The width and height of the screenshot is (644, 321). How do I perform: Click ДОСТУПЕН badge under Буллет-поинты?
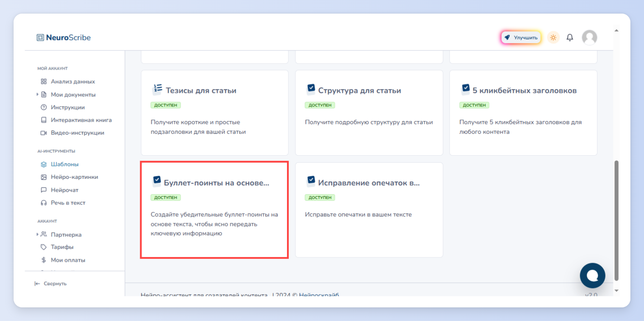point(166,197)
